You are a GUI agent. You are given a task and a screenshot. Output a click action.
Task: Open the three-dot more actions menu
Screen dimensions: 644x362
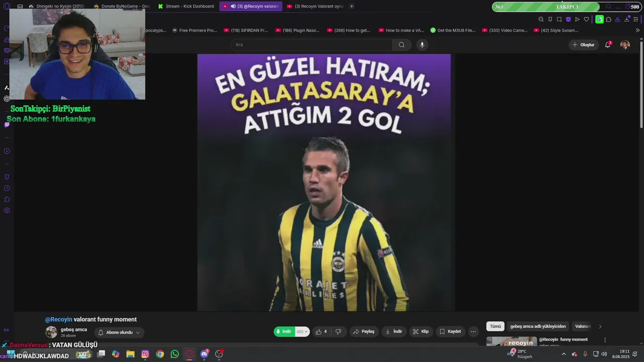click(473, 332)
